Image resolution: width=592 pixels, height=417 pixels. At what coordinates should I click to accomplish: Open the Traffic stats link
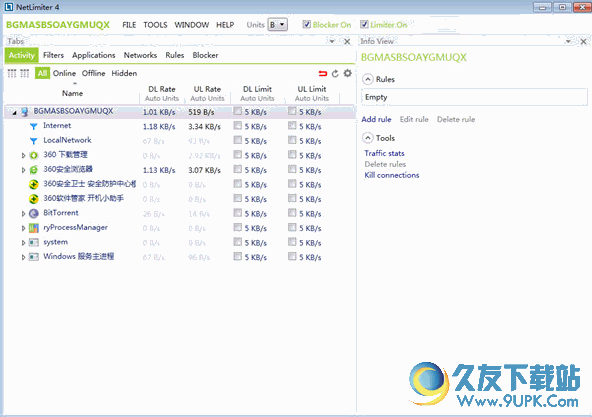(x=384, y=153)
